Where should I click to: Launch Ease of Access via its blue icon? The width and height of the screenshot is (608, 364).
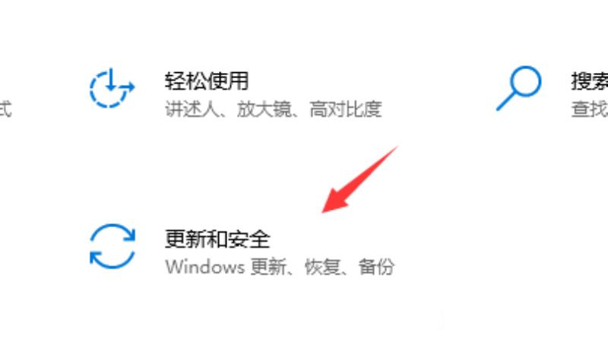tap(112, 88)
